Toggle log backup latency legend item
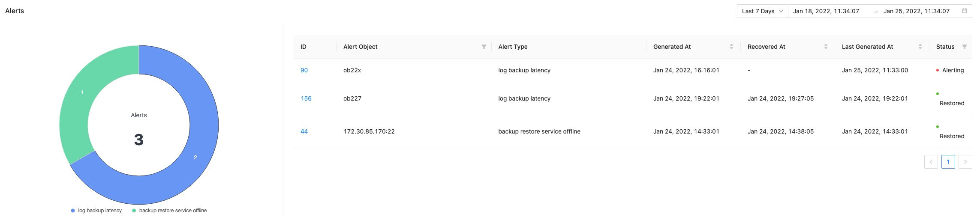980x217 pixels. click(96, 211)
